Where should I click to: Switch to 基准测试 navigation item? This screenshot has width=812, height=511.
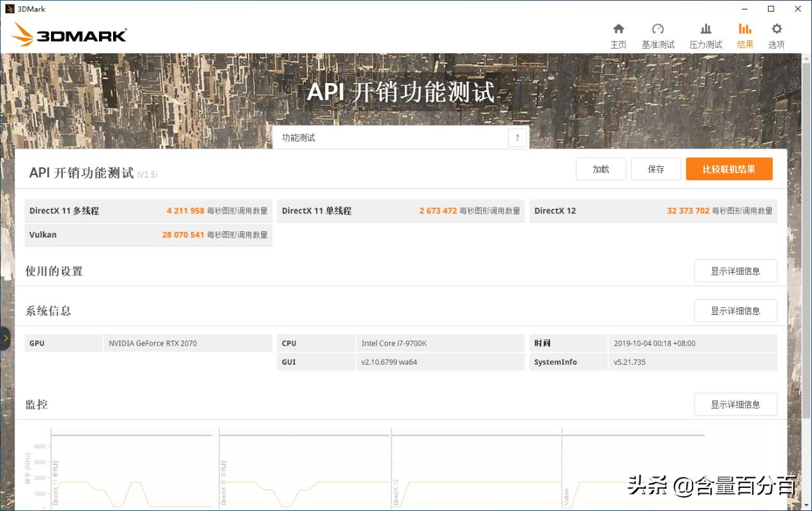(657, 35)
